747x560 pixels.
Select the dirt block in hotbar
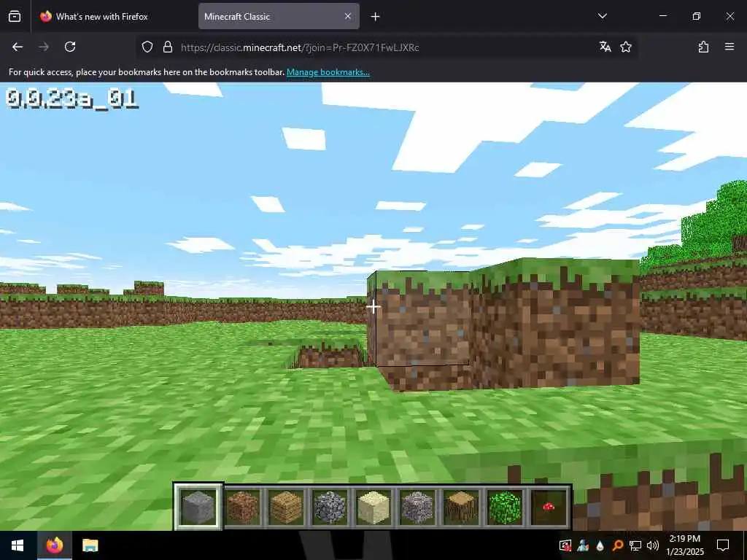point(242,507)
